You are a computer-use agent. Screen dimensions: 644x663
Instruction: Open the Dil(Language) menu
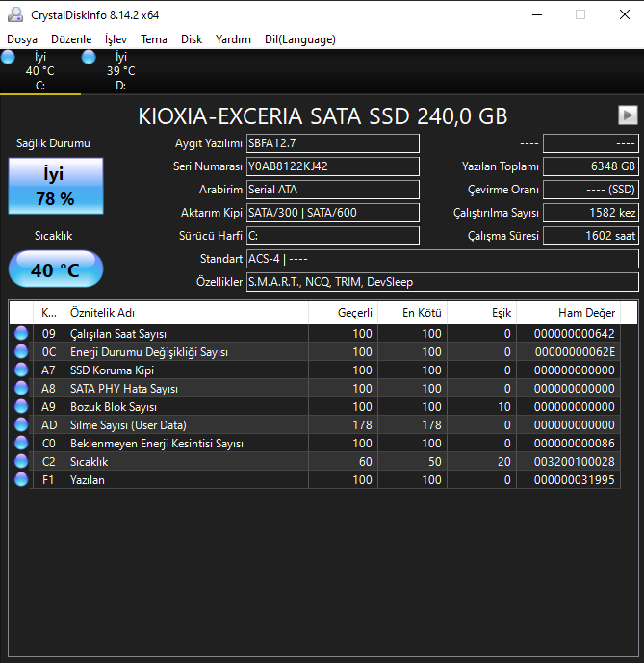(300, 39)
